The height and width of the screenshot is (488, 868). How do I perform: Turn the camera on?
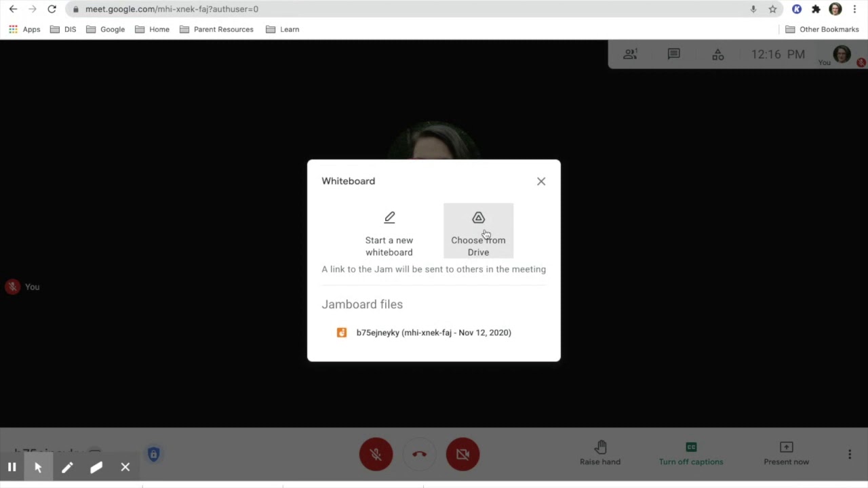(462, 454)
